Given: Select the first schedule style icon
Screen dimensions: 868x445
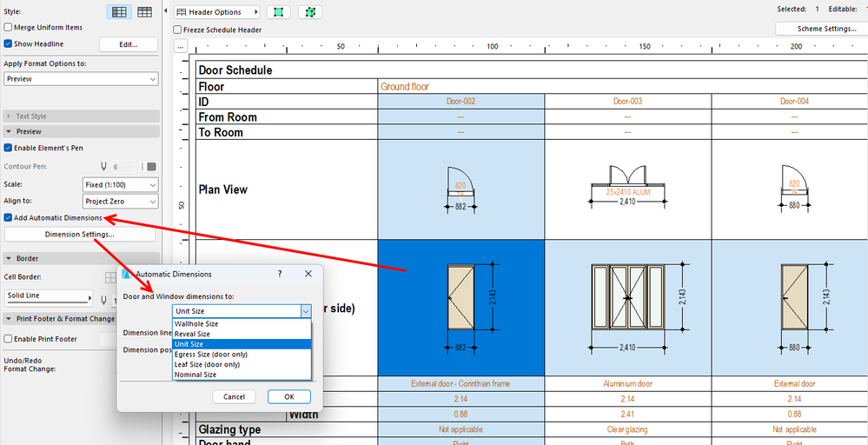Looking at the screenshot, I should point(120,12).
